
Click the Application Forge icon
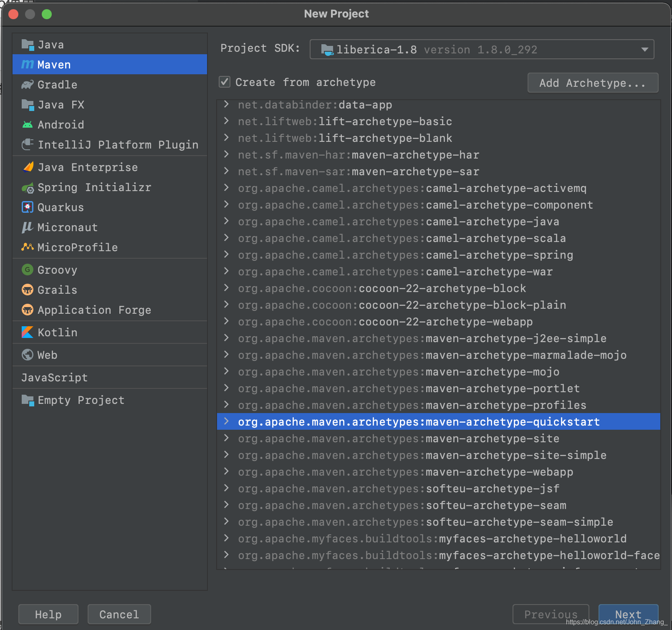pyautogui.click(x=28, y=310)
